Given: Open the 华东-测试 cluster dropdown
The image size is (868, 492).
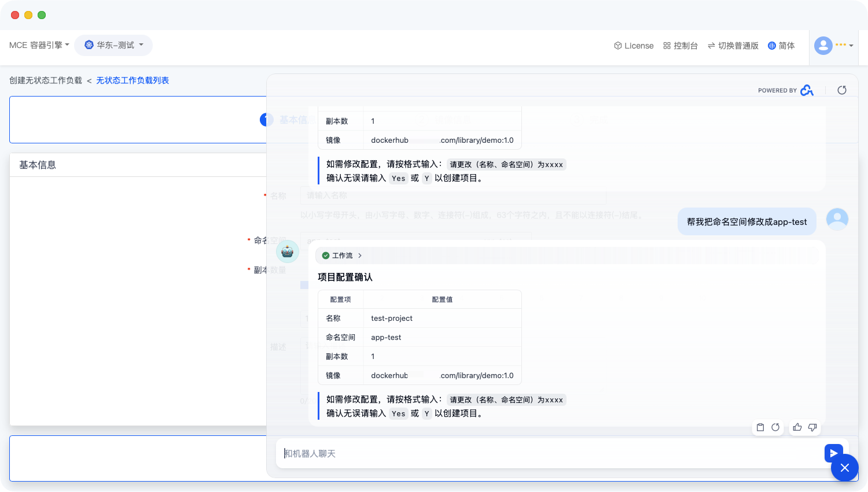Looking at the screenshot, I should [113, 45].
